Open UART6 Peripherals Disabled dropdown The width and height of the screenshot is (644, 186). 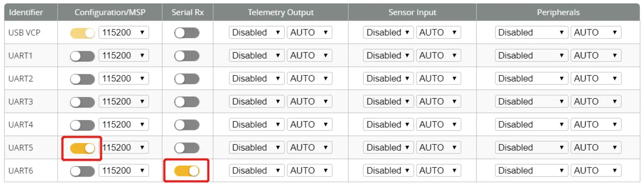(x=531, y=171)
